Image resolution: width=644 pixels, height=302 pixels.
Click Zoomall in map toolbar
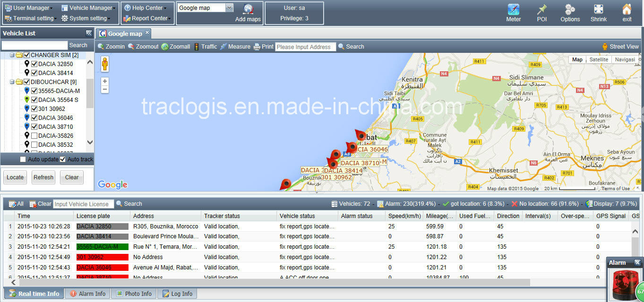coord(176,47)
